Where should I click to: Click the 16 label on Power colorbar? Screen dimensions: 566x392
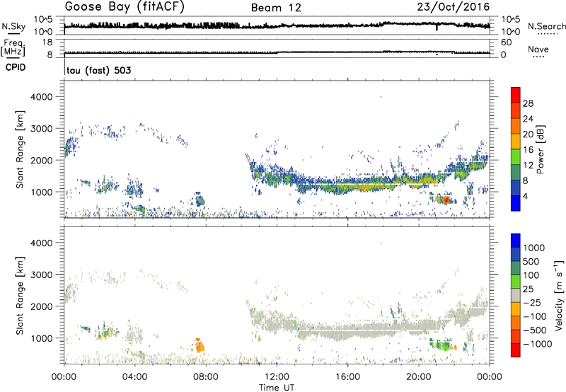(x=528, y=150)
